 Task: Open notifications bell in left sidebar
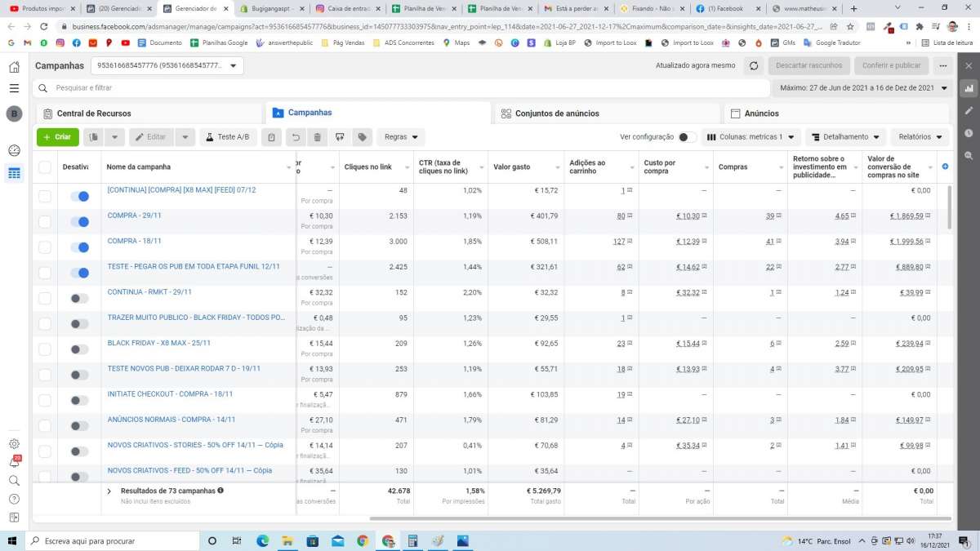pyautogui.click(x=14, y=462)
